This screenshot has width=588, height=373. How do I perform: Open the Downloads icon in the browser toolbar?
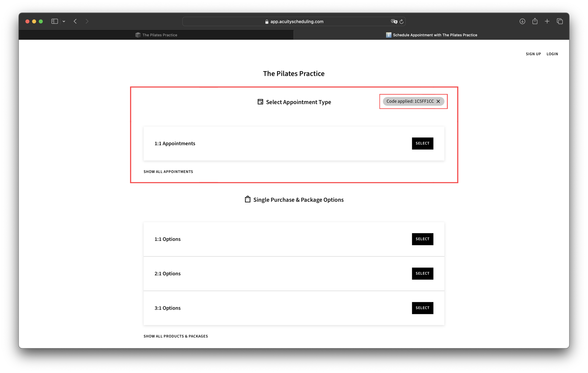coord(522,21)
